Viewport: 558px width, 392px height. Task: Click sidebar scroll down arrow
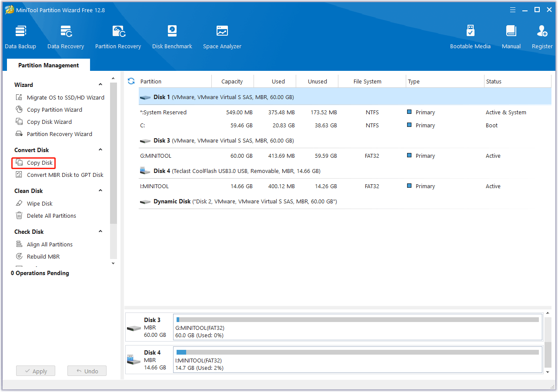click(114, 263)
